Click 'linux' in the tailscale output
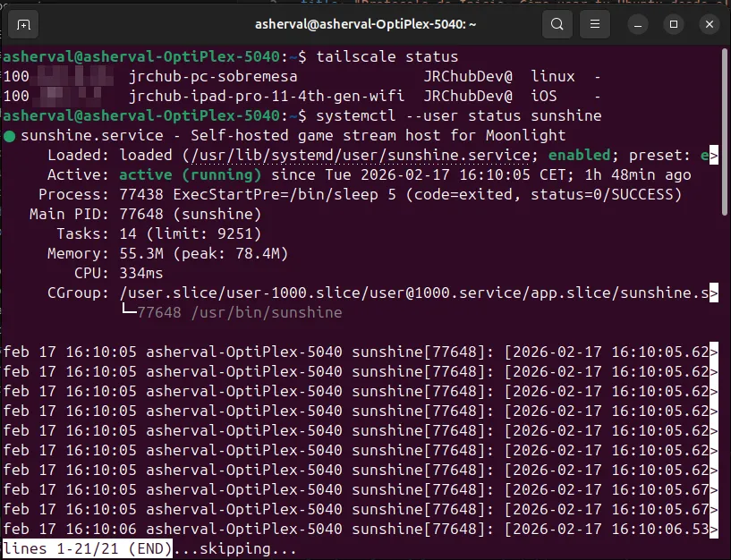Image resolution: width=731 pixels, height=560 pixels. [553, 76]
